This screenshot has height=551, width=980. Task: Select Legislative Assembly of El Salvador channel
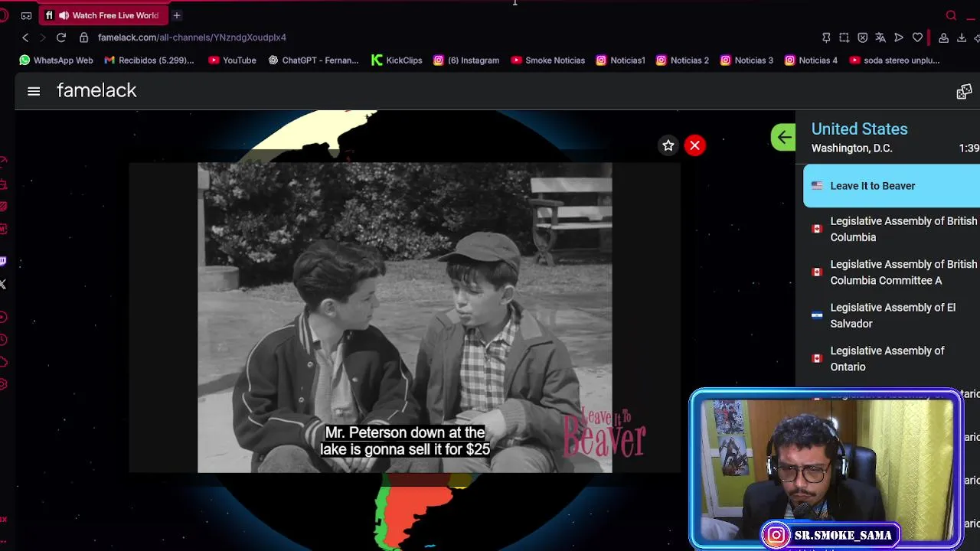891,315
